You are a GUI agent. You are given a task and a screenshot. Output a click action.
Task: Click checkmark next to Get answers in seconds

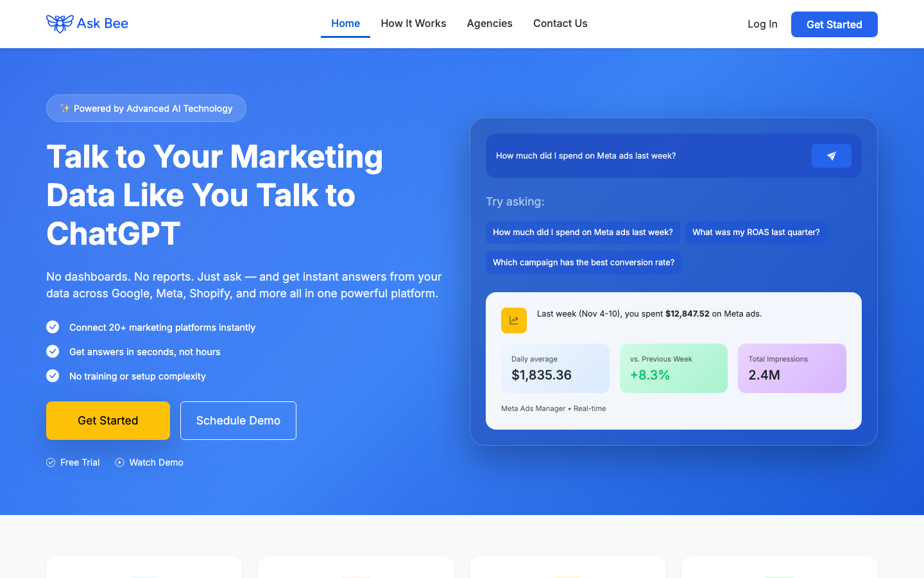tap(53, 351)
